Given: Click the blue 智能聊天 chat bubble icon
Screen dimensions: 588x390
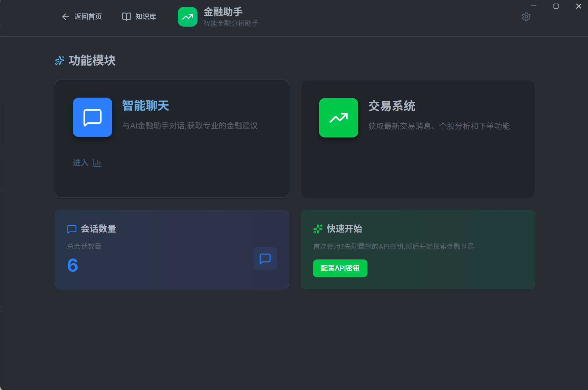Looking at the screenshot, I should tap(93, 117).
